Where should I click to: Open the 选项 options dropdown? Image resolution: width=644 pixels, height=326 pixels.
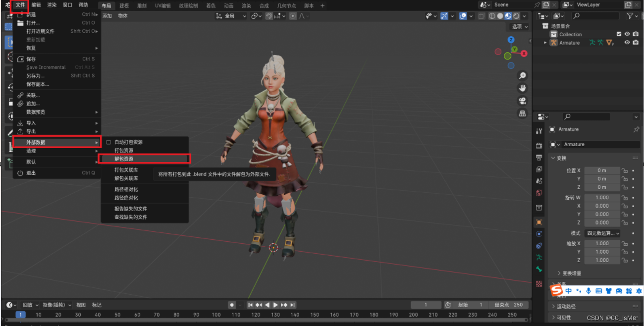point(520,26)
